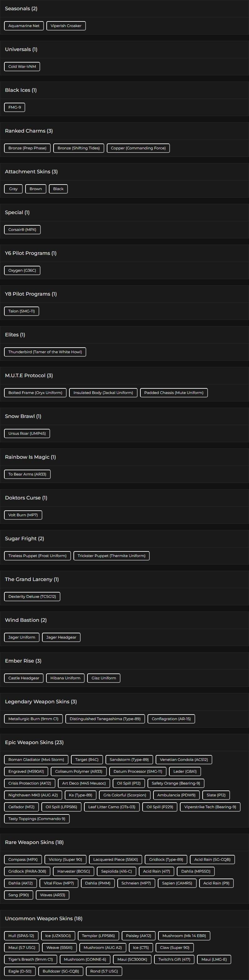Click the Corsair (MPX) special tag
The image size is (249, 980).
(x=22, y=230)
